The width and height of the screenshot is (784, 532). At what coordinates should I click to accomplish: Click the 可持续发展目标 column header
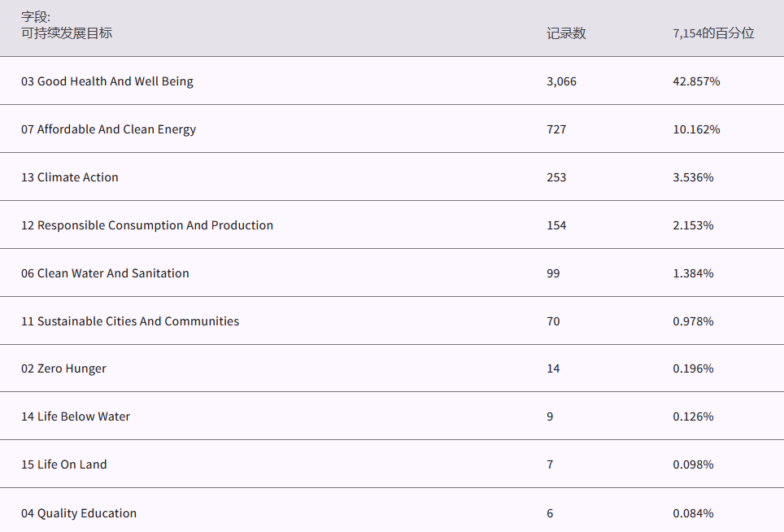[67, 33]
